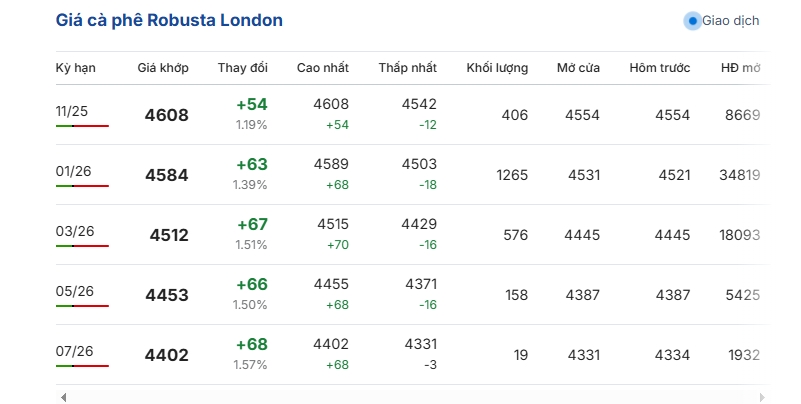Click the +67 change value for 03/26
The height and width of the screenshot is (404, 801).
coord(251,224)
